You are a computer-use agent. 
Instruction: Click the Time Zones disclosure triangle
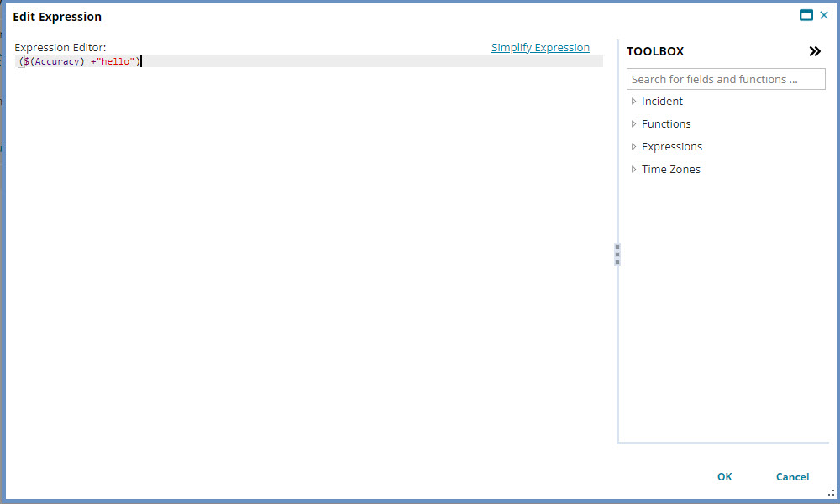[x=634, y=169]
